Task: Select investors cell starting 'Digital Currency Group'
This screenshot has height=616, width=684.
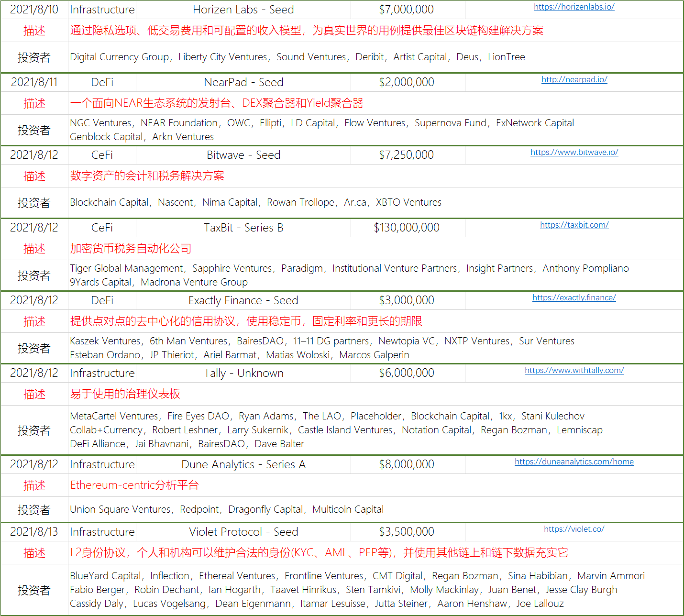Action: click(x=375, y=57)
